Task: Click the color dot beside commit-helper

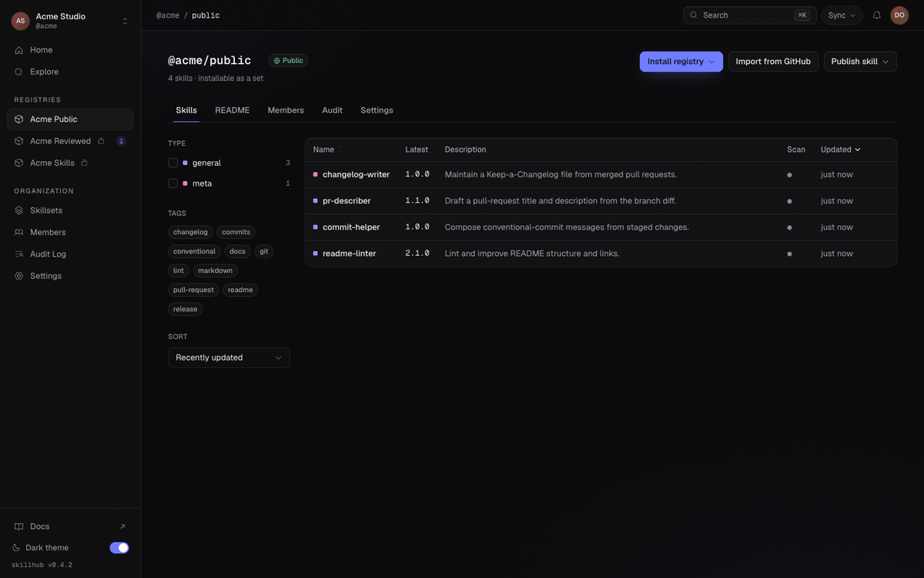Action: [x=316, y=227]
